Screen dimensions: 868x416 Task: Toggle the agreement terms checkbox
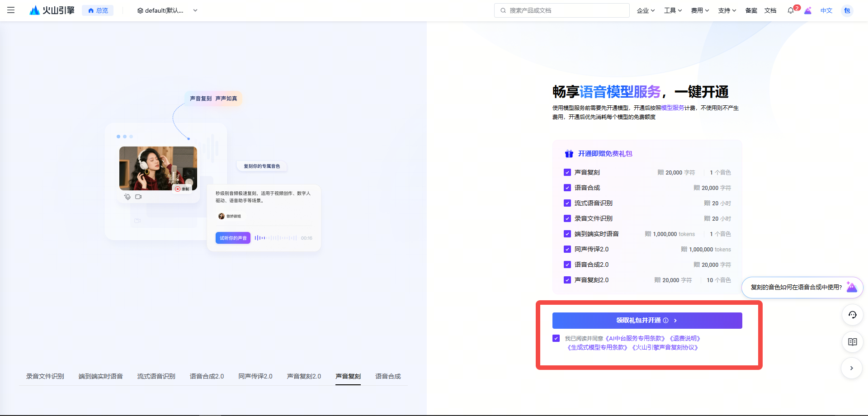tap(556, 338)
